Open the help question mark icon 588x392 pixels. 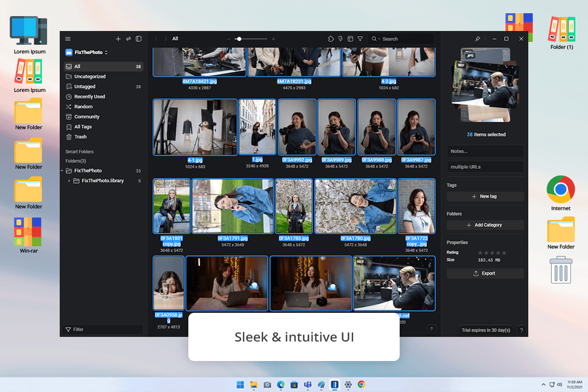coord(521,330)
